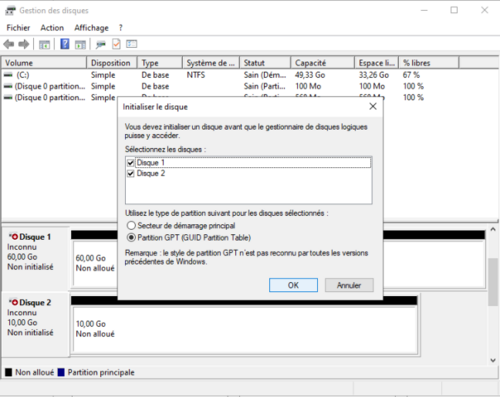Select the first Disque 0 partition row
Image resolution: width=500 pixels, height=397 pixels.
point(50,86)
